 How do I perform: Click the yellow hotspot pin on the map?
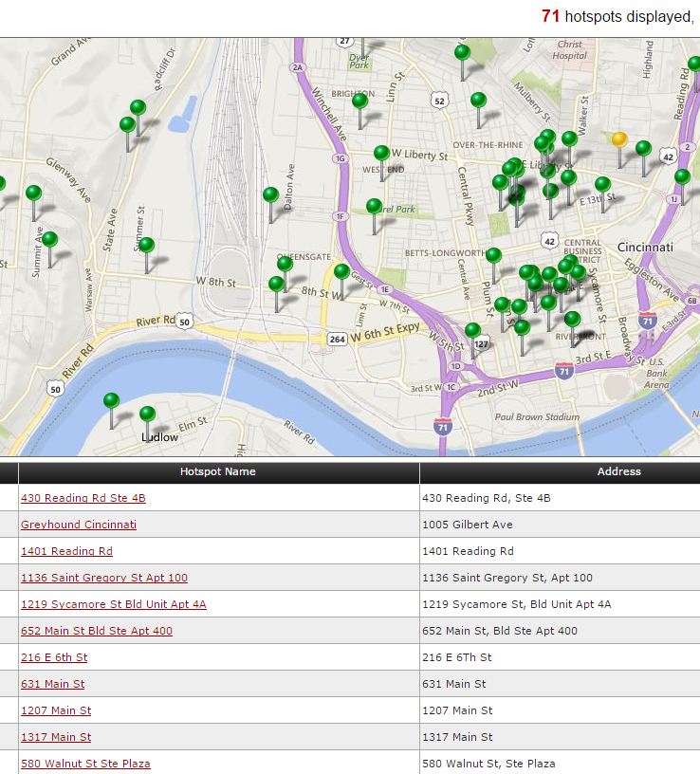pos(619,140)
